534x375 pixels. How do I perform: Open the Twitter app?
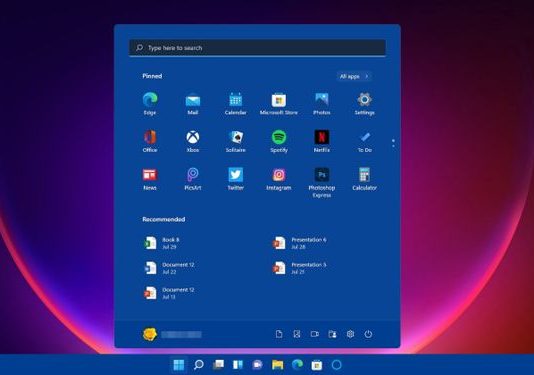click(x=236, y=179)
